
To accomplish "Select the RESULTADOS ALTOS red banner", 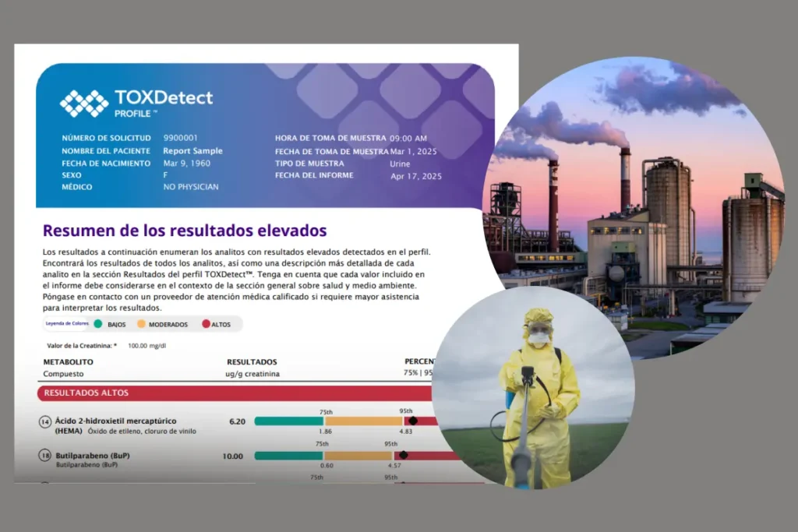I will [234, 393].
